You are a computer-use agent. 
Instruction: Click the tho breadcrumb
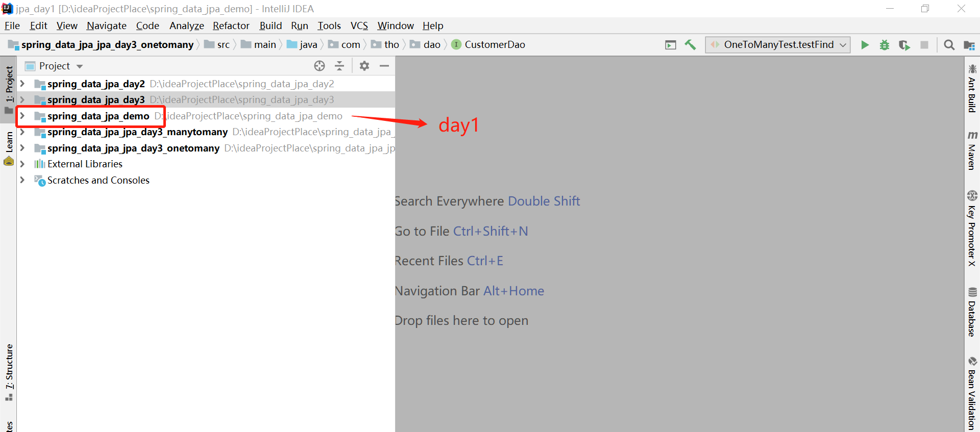(385, 45)
